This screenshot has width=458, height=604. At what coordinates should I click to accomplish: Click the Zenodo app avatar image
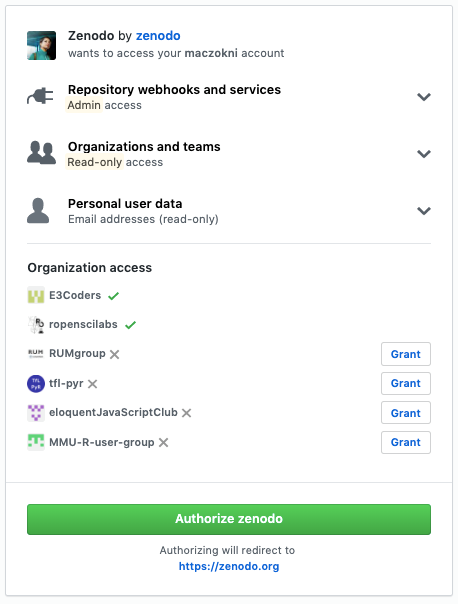[x=41, y=45]
